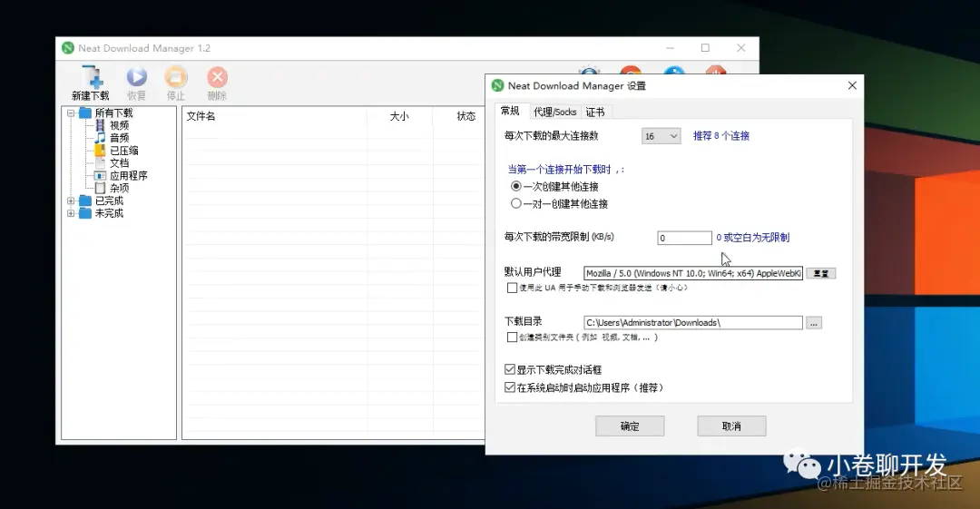The image size is (980, 509).
Task: Open the max connections dropdown showing 16
Action: [661, 136]
